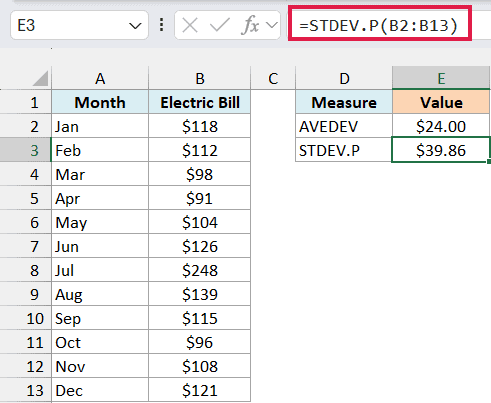Click the $108 cell

[199, 366]
